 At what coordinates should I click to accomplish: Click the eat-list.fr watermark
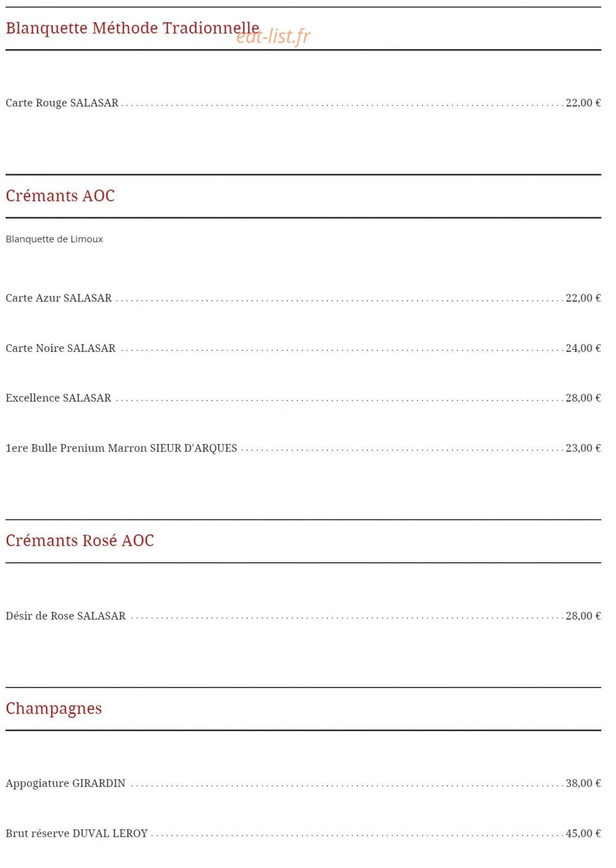273,37
